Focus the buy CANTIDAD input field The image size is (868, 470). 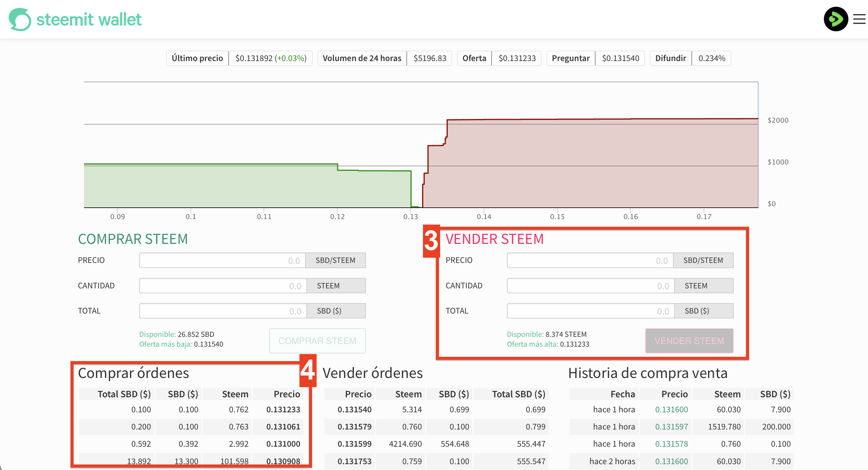click(x=223, y=286)
